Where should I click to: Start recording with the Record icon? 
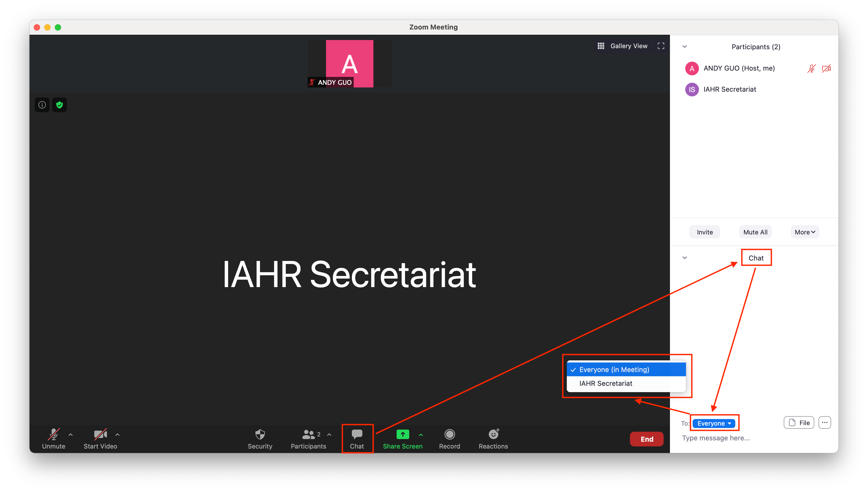pyautogui.click(x=449, y=435)
